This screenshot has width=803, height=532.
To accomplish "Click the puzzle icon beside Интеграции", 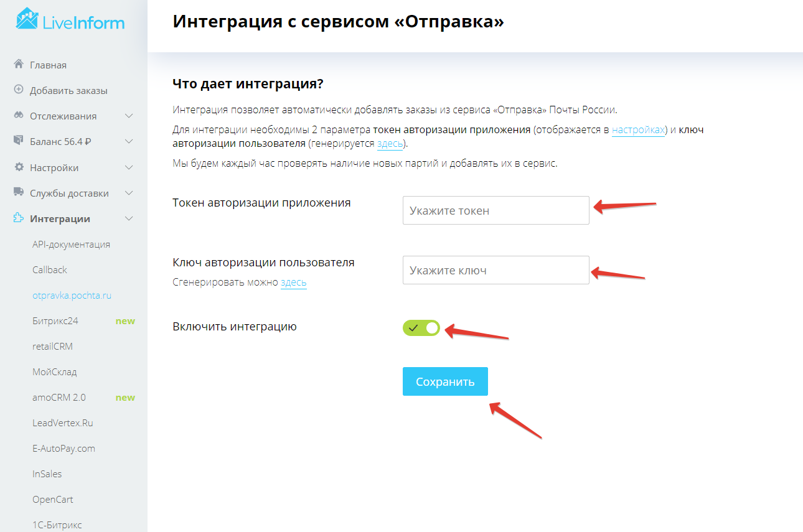I will pos(19,218).
